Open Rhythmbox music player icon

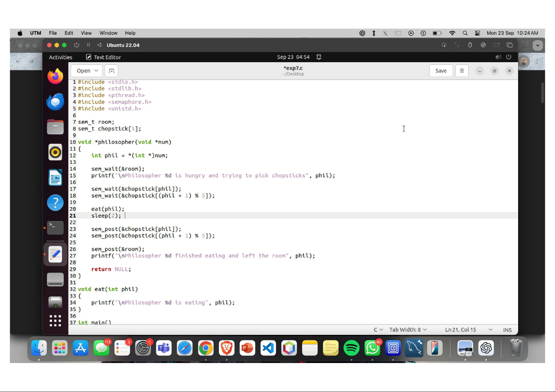[55, 152]
